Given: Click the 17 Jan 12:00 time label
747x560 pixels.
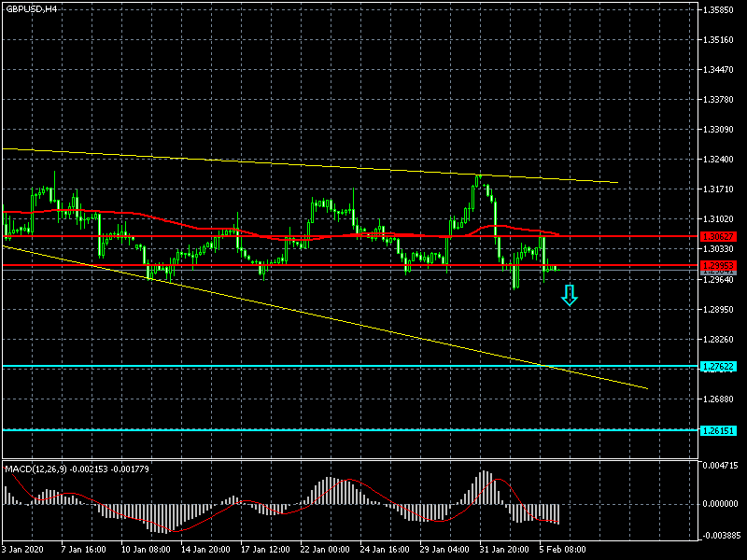Looking at the screenshot, I should point(265,550).
